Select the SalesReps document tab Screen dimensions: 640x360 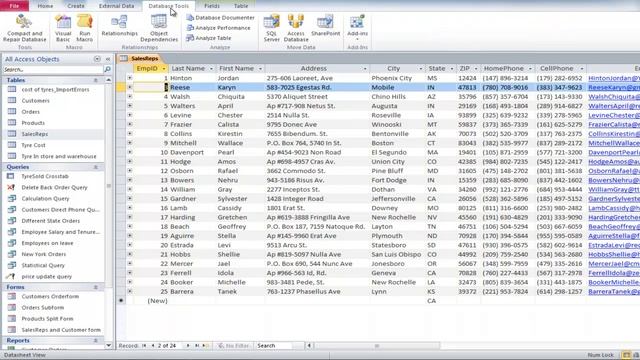click(x=140, y=58)
